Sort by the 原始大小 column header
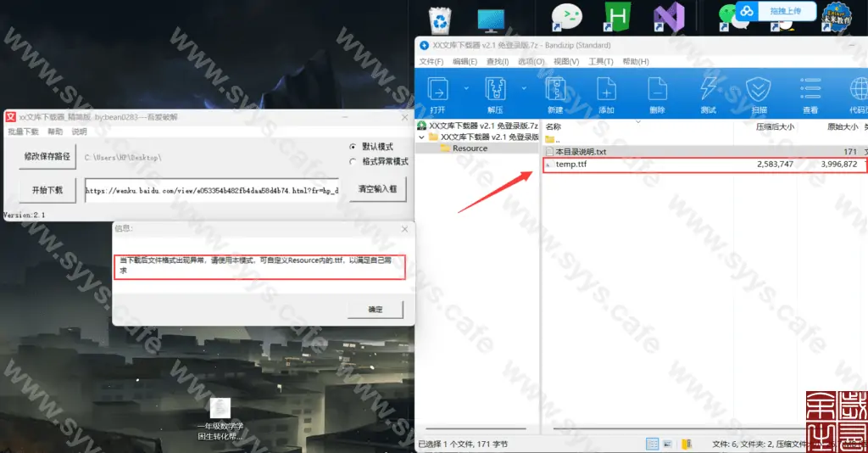The height and width of the screenshot is (453, 868). 843,126
